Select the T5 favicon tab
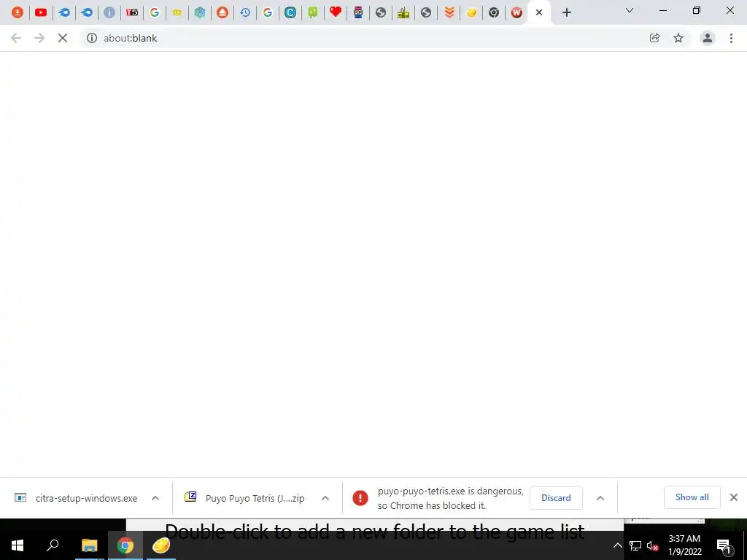The height and width of the screenshot is (560, 747). tap(132, 12)
